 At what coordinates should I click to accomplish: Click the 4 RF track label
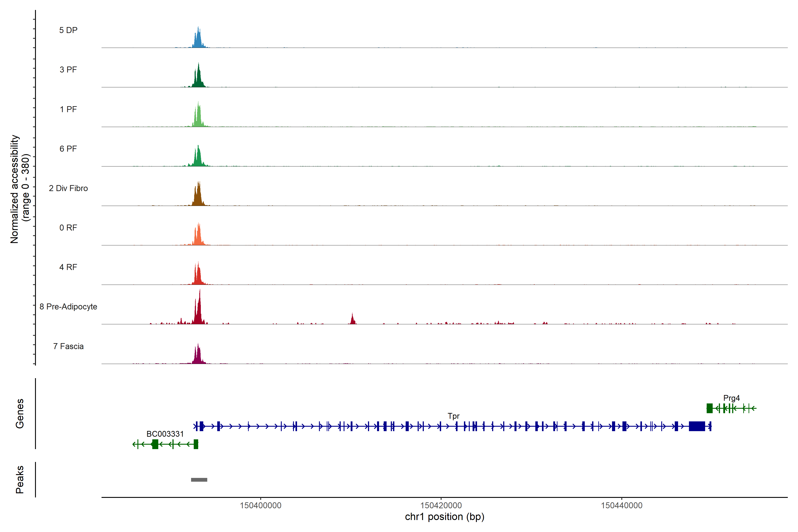[68, 267]
